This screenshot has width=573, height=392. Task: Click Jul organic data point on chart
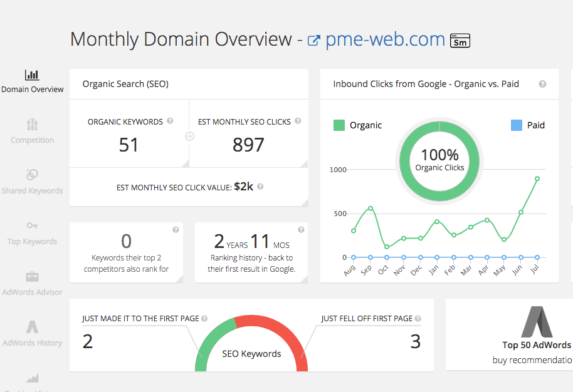[x=537, y=178]
